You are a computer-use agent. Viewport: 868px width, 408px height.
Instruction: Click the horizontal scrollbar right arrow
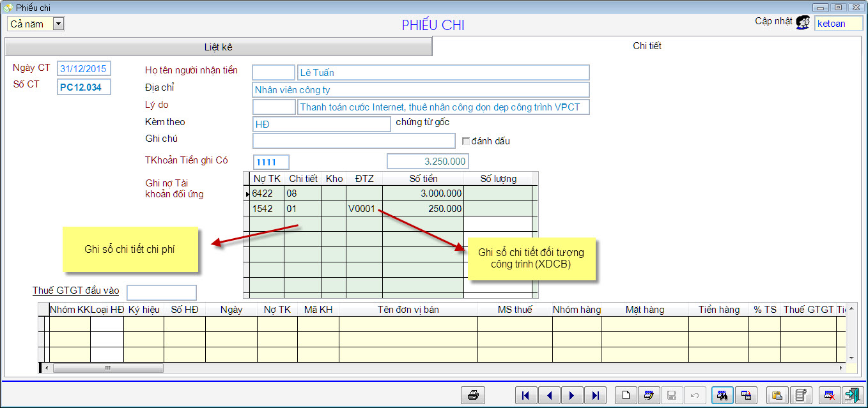(x=841, y=368)
